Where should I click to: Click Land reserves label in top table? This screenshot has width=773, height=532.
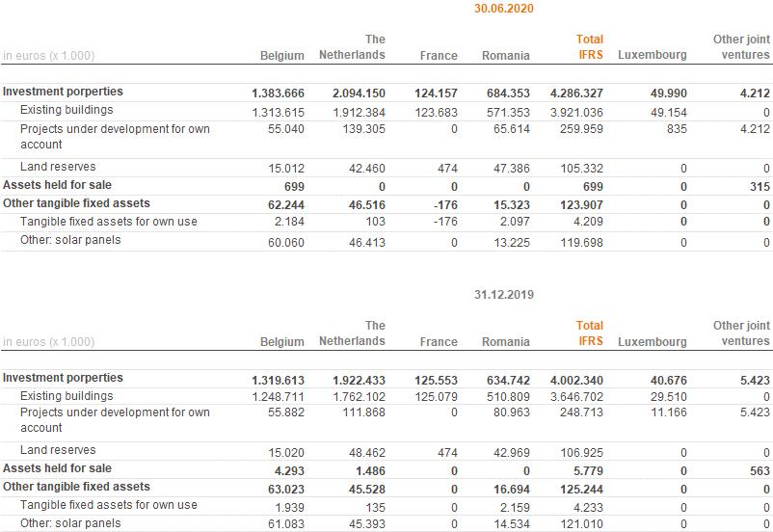point(58,167)
